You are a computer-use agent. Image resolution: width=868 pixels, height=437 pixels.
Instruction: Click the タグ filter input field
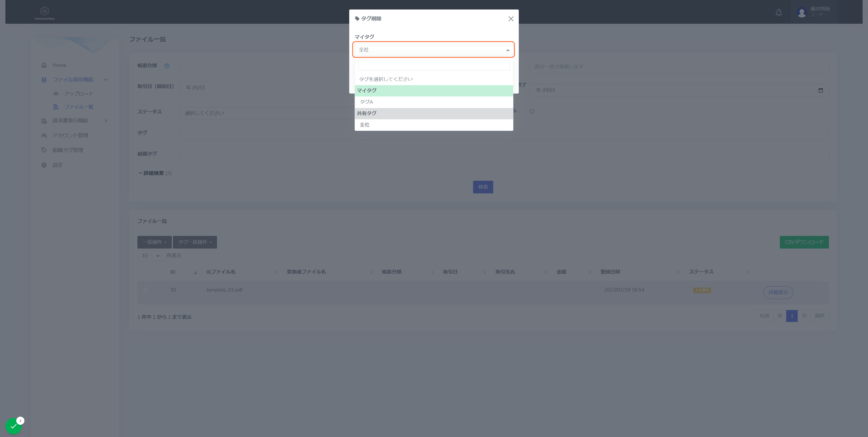pos(504,134)
